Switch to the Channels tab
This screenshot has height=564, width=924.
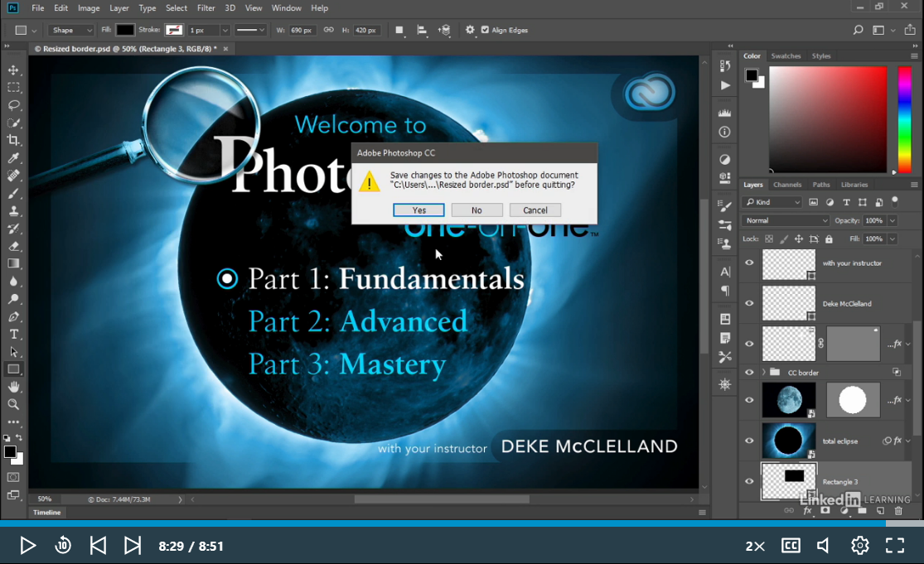(x=786, y=185)
